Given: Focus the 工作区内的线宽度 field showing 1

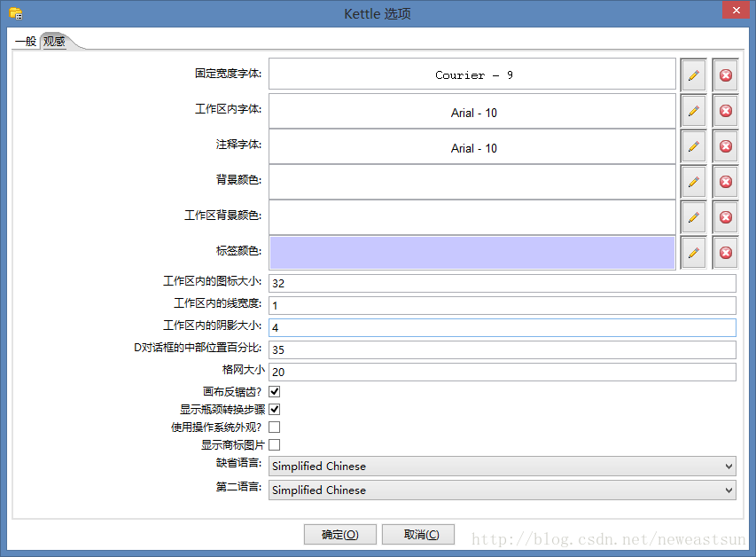Looking at the screenshot, I should [502, 305].
